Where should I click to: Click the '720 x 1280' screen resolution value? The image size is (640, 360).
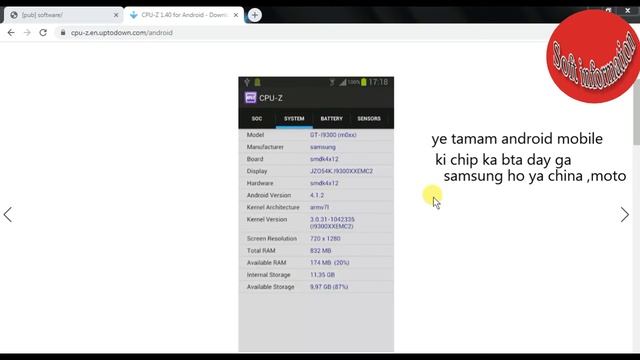click(325, 239)
